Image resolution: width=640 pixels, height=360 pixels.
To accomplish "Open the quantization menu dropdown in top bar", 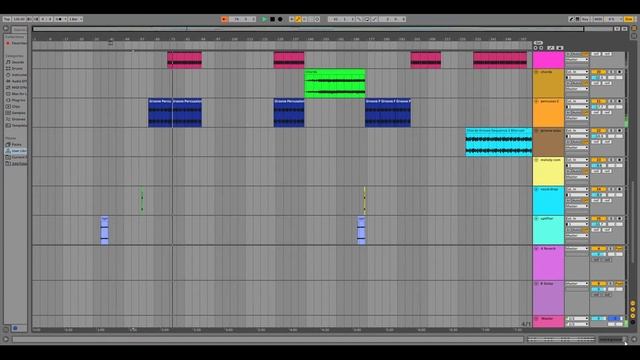I will click(x=76, y=19).
